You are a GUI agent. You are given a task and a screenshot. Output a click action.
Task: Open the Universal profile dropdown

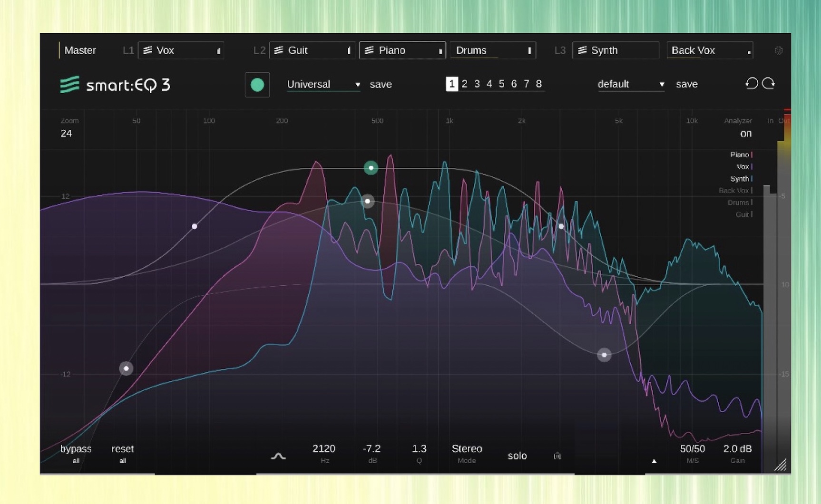(323, 85)
